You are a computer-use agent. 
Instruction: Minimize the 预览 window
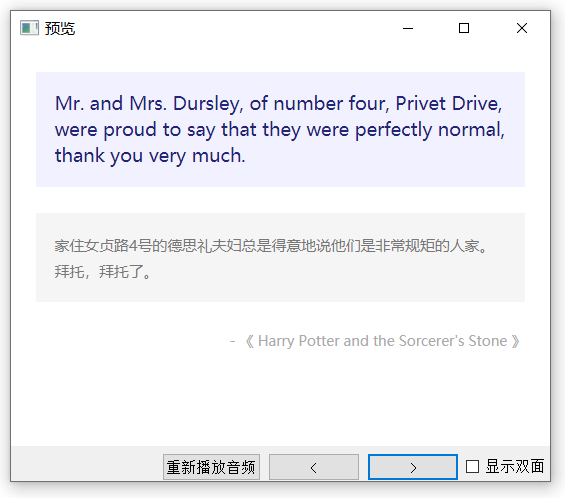point(408,28)
